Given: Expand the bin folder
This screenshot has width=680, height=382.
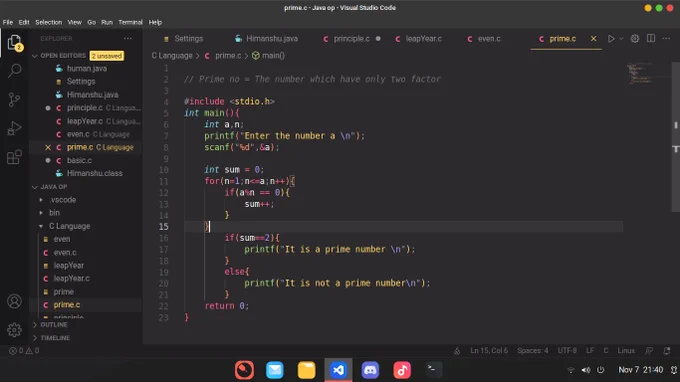Looking at the screenshot, I should click(54, 213).
